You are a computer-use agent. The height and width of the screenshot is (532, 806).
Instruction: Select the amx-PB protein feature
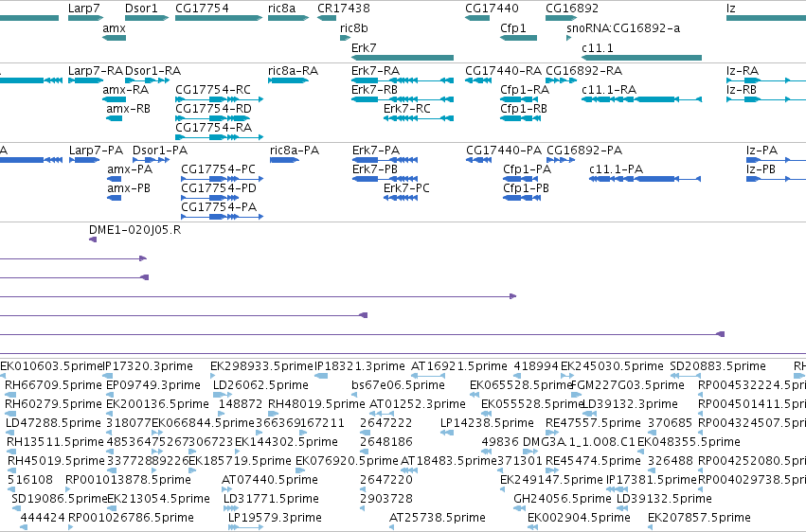114,198
